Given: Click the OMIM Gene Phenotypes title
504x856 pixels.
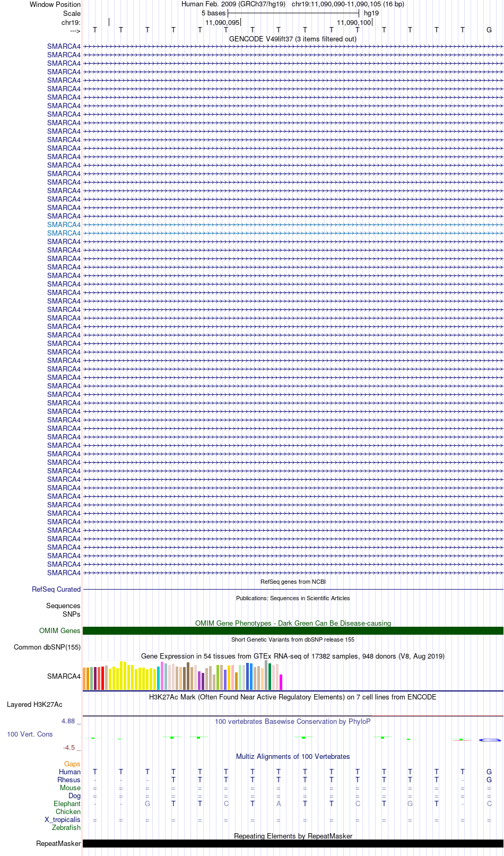Looking at the screenshot, I should (293, 623).
